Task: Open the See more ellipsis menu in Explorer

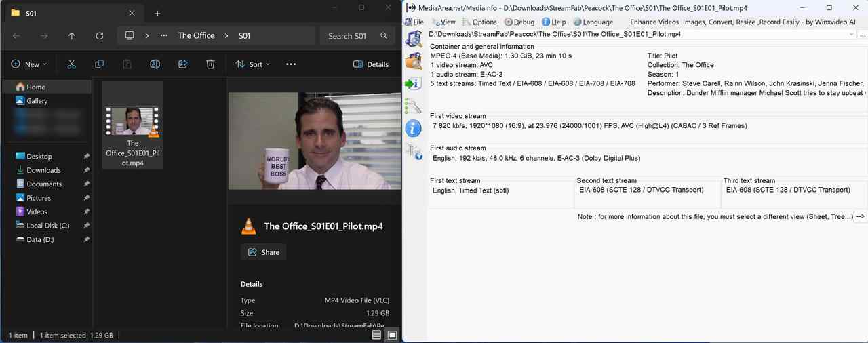Action: (291, 64)
